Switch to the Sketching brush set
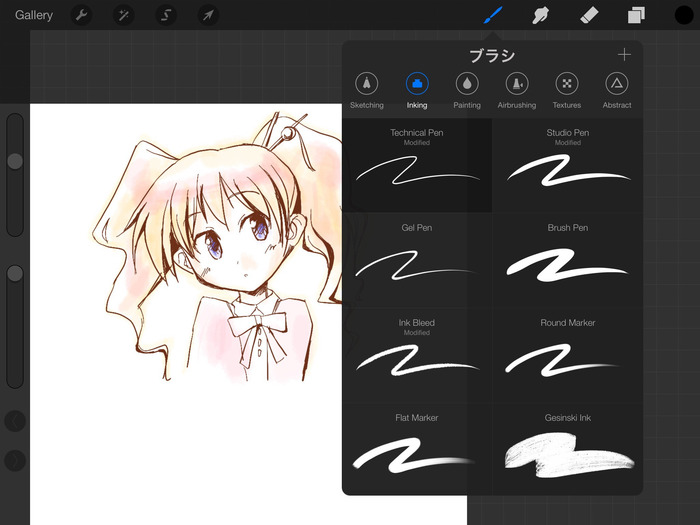The width and height of the screenshot is (700, 525). (x=367, y=91)
